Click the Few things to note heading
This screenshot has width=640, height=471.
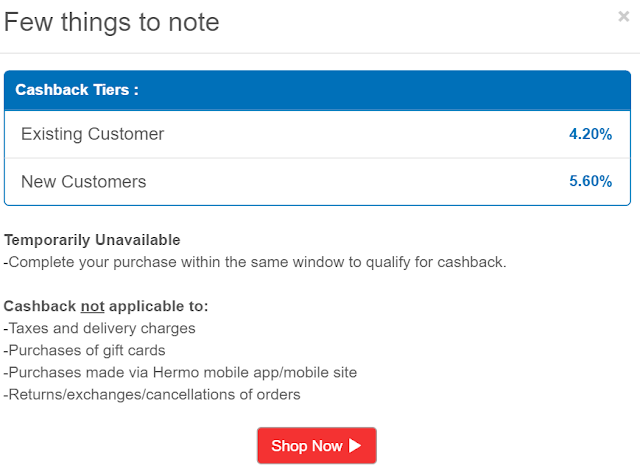112,22
